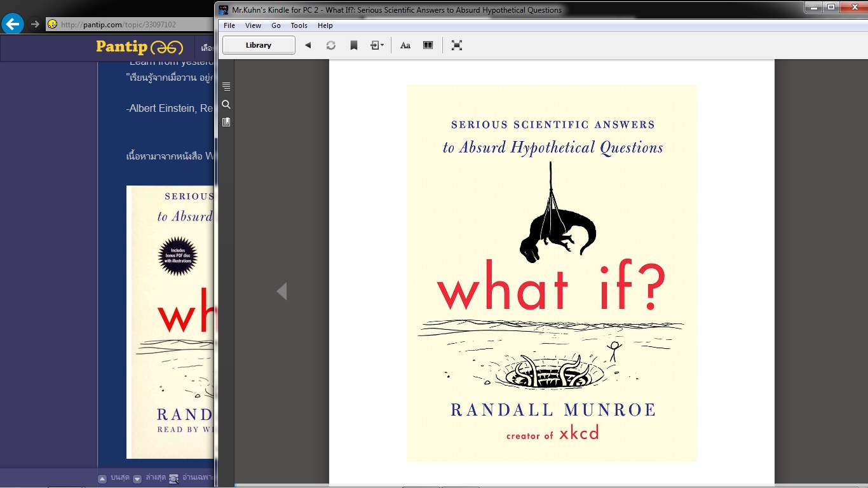Click the Pantip favicon in address bar

pos(53,24)
